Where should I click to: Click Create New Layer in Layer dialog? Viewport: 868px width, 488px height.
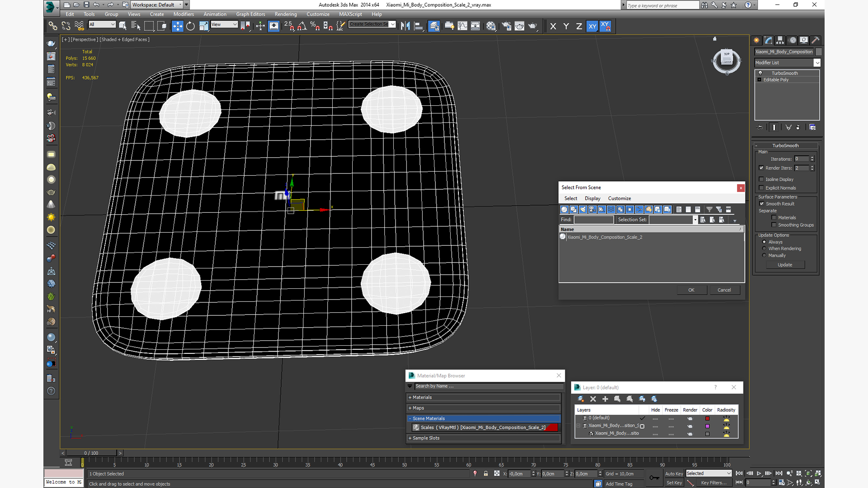click(x=581, y=399)
